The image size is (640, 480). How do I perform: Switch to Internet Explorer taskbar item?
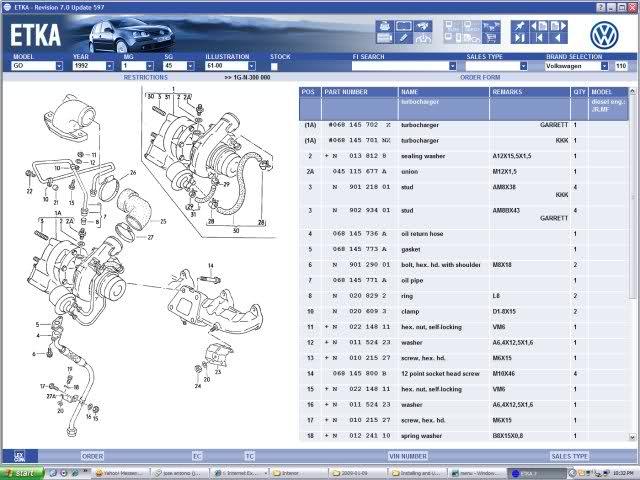click(x=240, y=473)
